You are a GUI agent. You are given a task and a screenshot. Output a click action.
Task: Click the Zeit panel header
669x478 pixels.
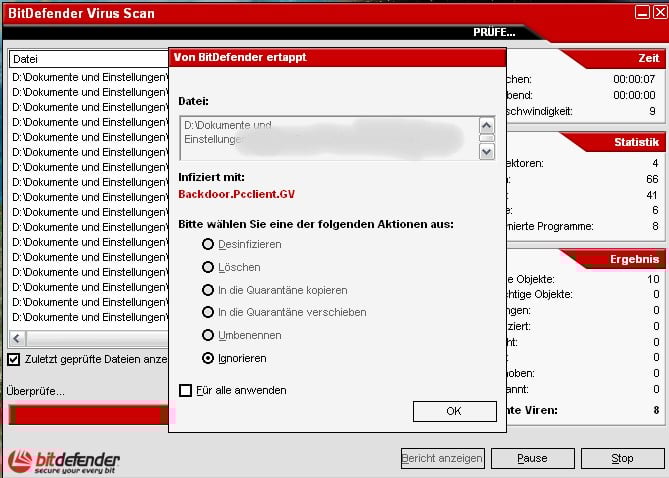click(x=612, y=58)
